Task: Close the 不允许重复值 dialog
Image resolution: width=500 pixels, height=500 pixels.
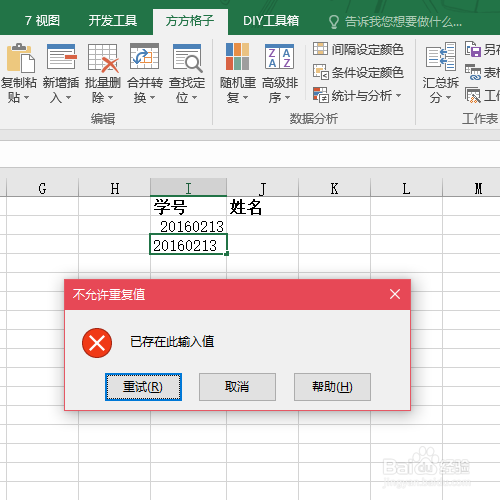Action: click(x=395, y=294)
